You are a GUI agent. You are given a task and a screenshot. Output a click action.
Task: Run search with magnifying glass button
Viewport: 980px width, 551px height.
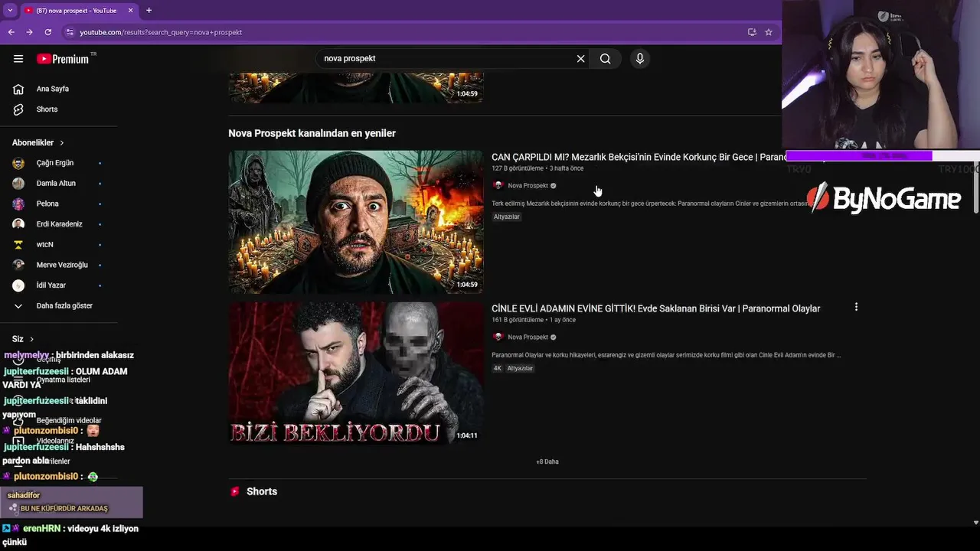pyautogui.click(x=606, y=58)
